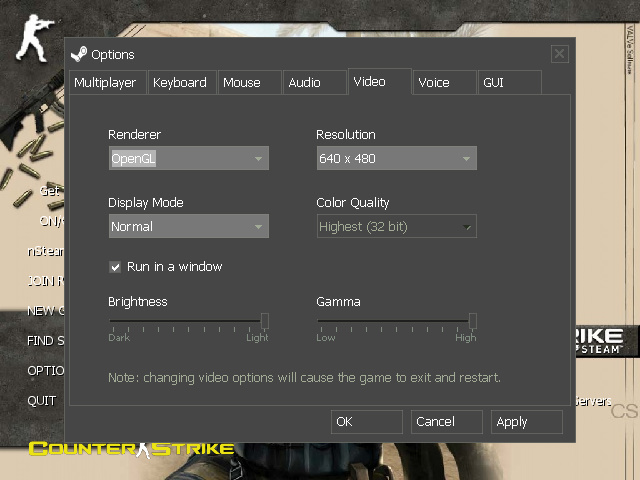Select the Mouse tab

[x=242, y=83]
